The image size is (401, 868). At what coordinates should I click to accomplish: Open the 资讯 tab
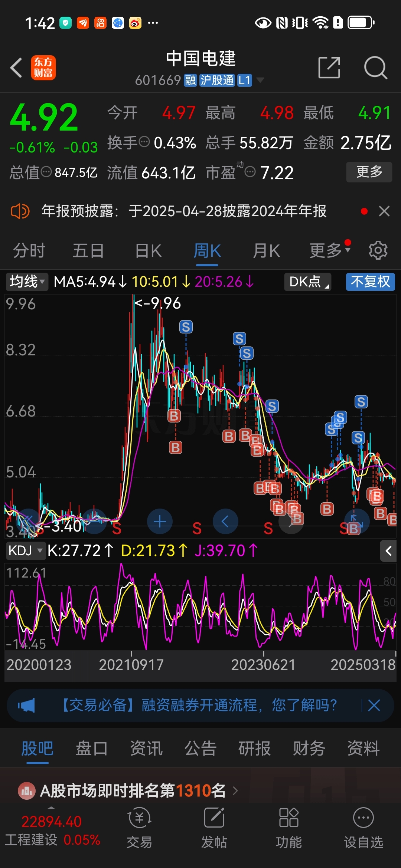(146, 748)
